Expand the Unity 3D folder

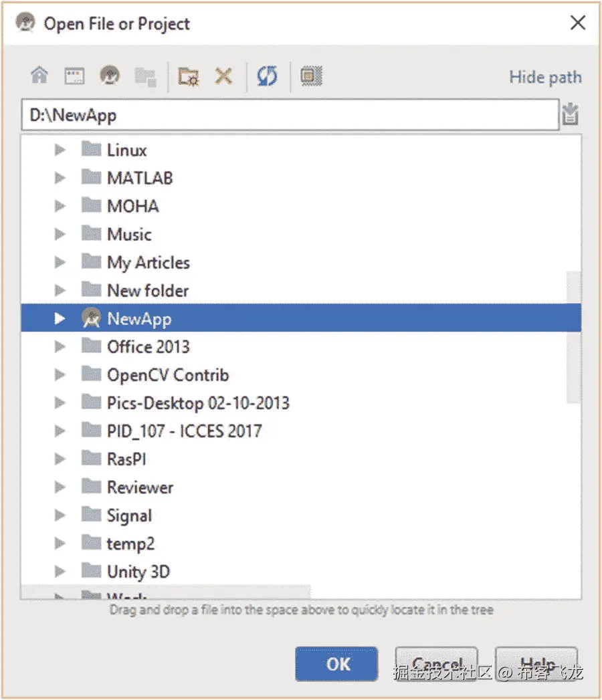[60, 572]
